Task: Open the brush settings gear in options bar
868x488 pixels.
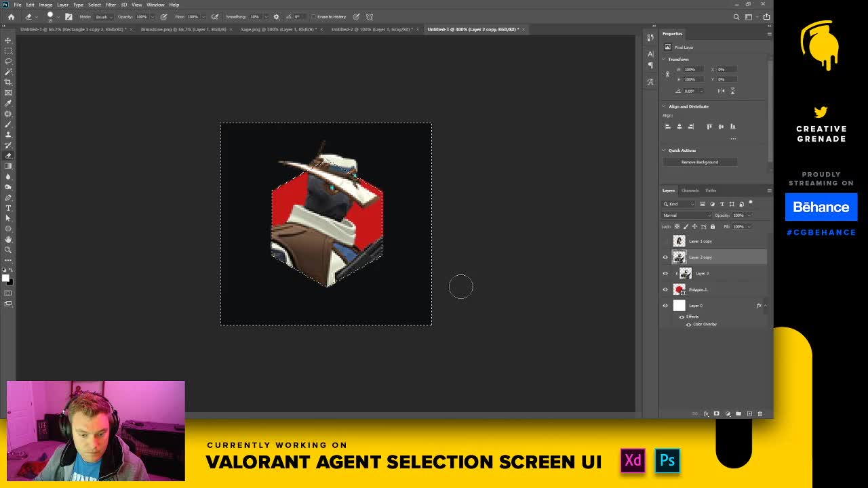Action: point(275,16)
